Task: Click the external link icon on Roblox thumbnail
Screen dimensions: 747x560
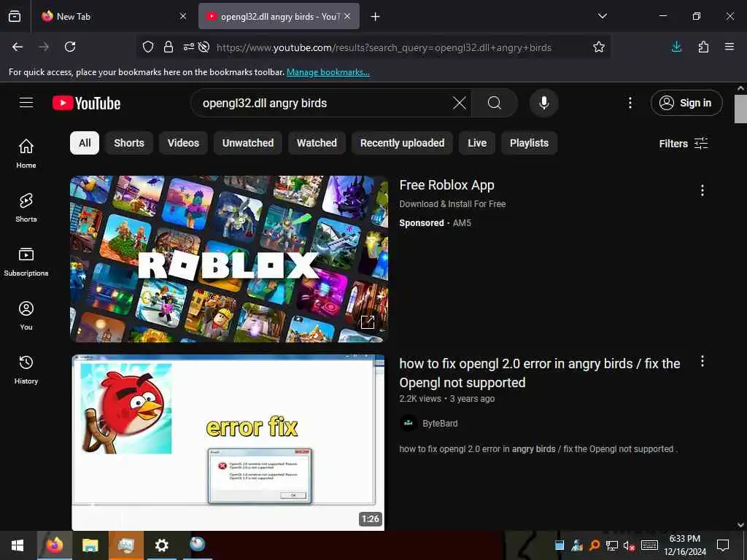Action: point(368,322)
